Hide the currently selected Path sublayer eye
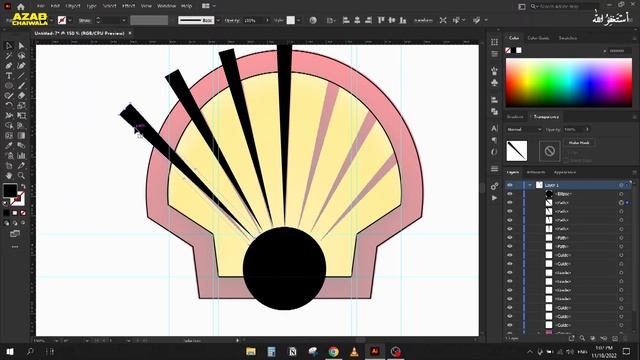This screenshot has height=360, width=640. point(509,202)
